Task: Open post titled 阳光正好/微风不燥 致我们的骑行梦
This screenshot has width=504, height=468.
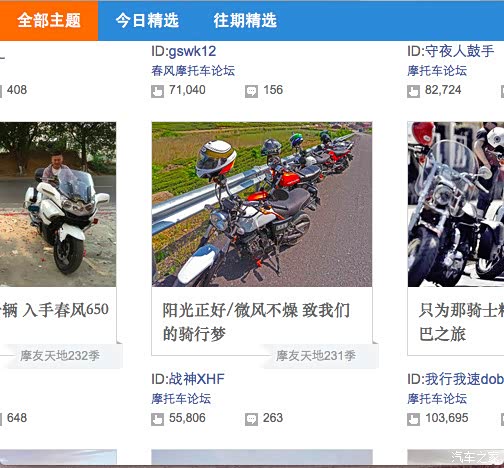Action: [256, 322]
